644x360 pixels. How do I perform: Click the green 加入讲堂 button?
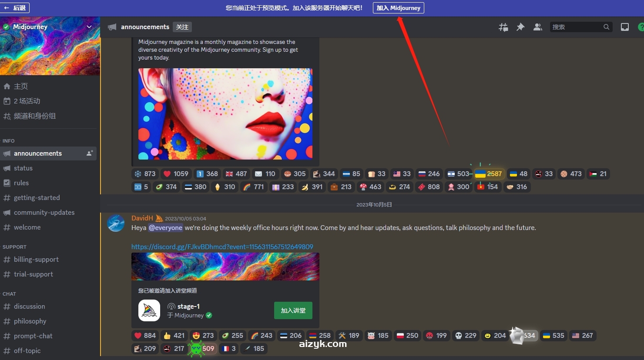pyautogui.click(x=293, y=310)
